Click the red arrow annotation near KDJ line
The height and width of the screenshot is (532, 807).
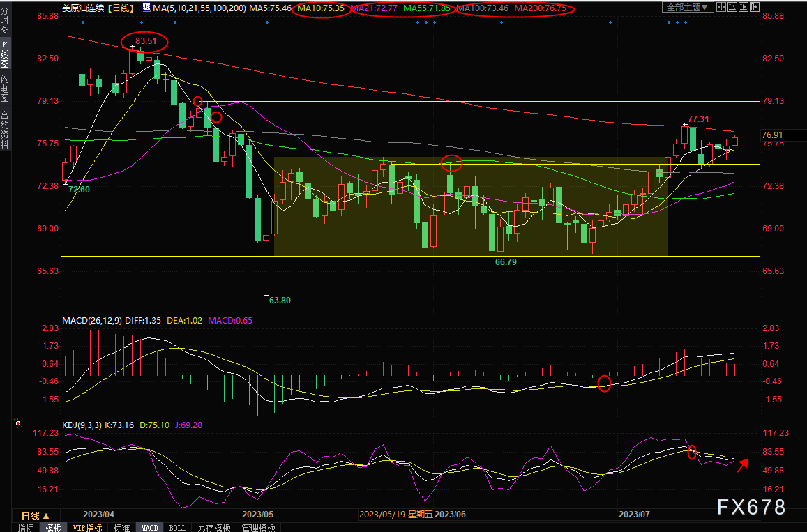(x=742, y=465)
